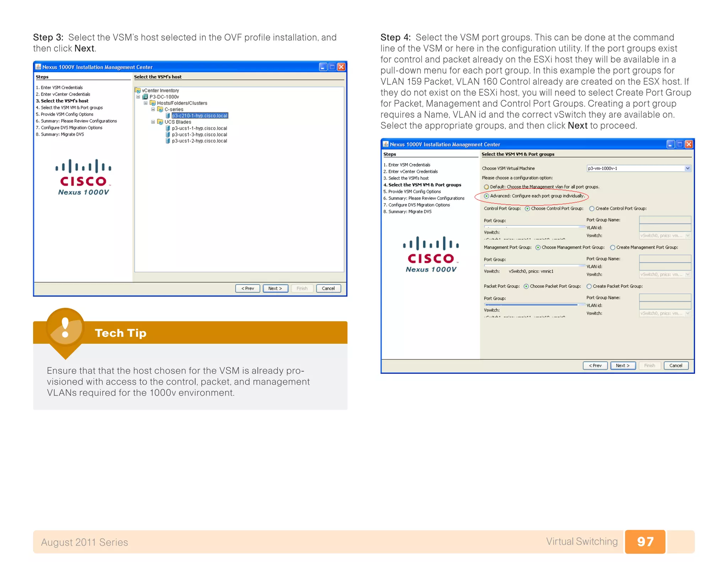This screenshot has height=562, width=728.
Task: Select host p3-ucs1-1-hyp.cisco.local in tree
Action: point(199,128)
